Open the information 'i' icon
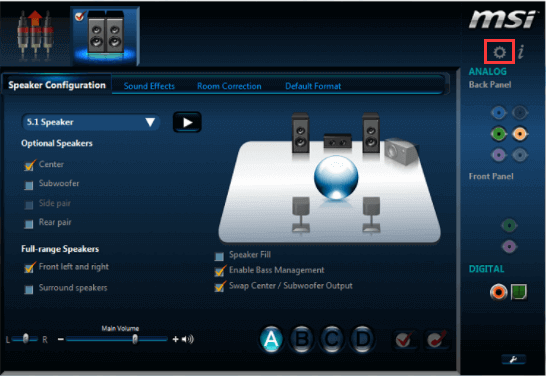Image resolution: width=546 pixels, height=376 pixels. 521,52
